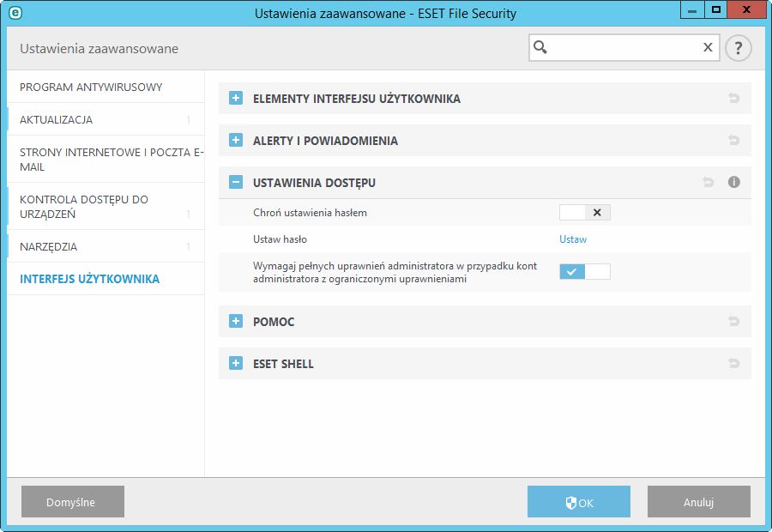This screenshot has width=772, height=532.
Task: Expand the ESET Shell section
Action: 236,364
